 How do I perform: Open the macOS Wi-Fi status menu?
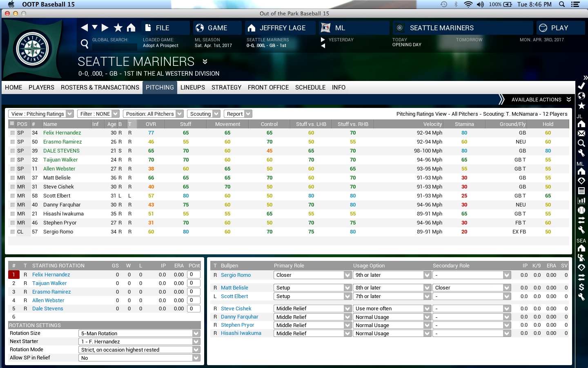click(x=468, y=4)
